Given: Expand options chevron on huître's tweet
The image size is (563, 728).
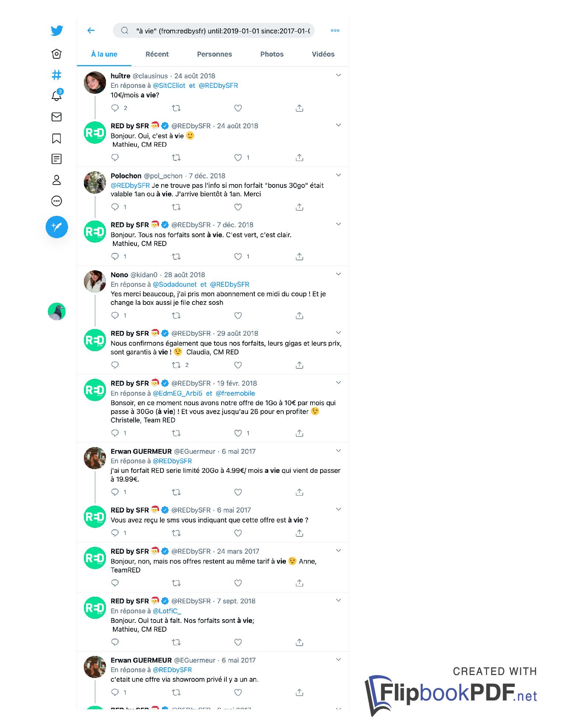Looking at the screenshot, I should pyautogui.click(x=339, y=75).
